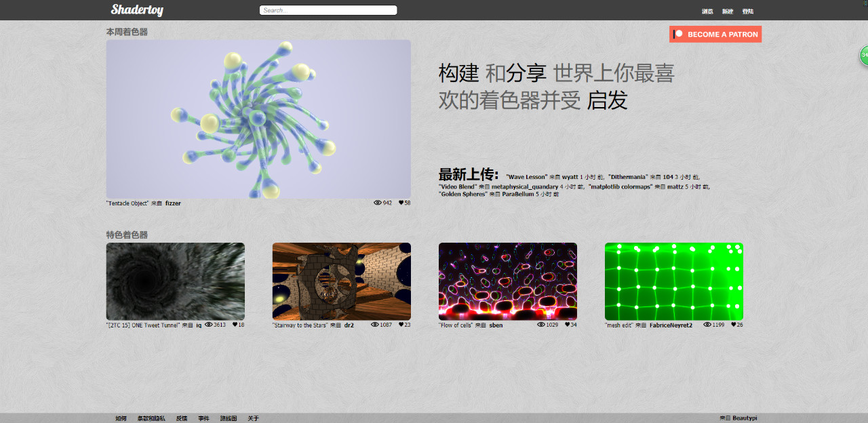868x423 pixels.
Task: Click the heart icon under ONE Tweet Tunnel
Action: (235, 325)
